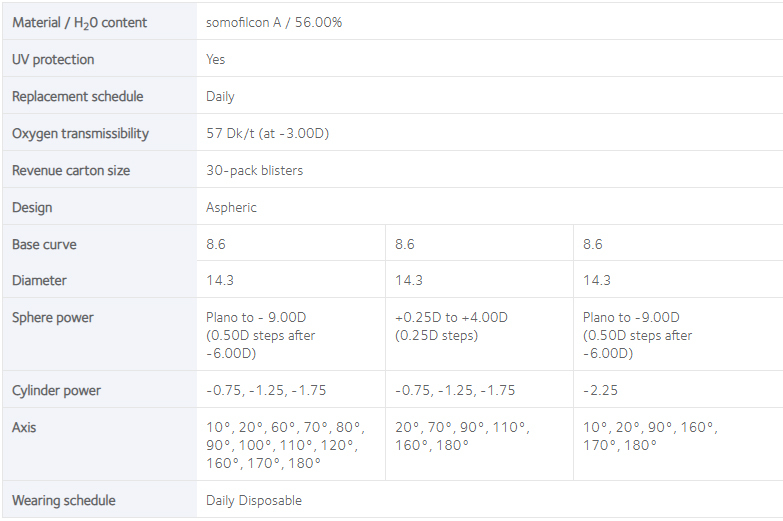This screenshot has width=783, height=521.
Task: Select the "somofilcon A / 56.00%" value
Action: (x=274, y=22)
